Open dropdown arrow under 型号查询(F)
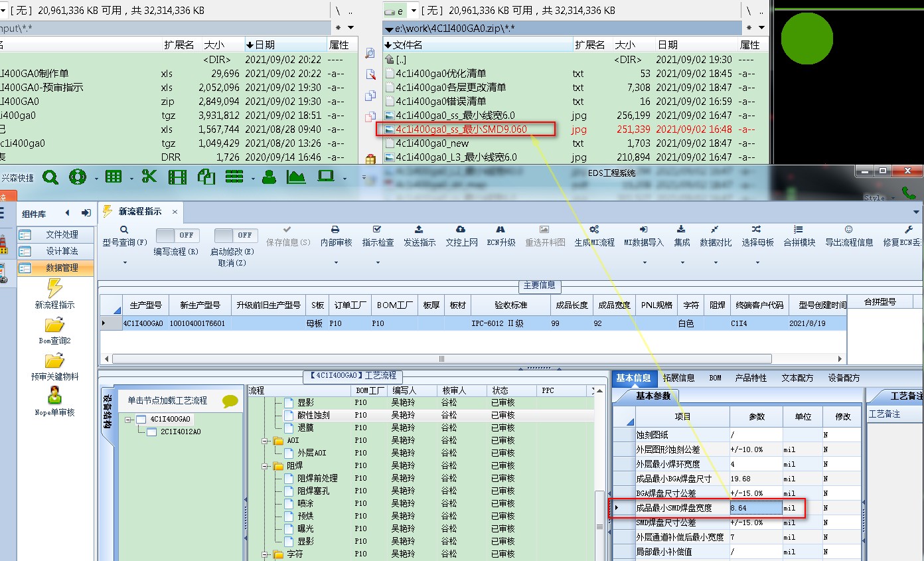Screen dimensions: 924x561 point(125,263)
